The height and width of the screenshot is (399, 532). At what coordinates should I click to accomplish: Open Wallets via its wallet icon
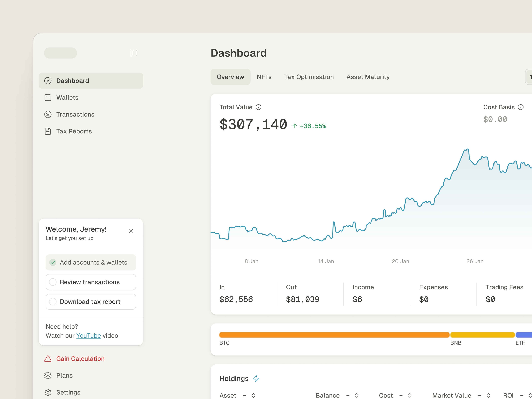click(x=48, y=98)
